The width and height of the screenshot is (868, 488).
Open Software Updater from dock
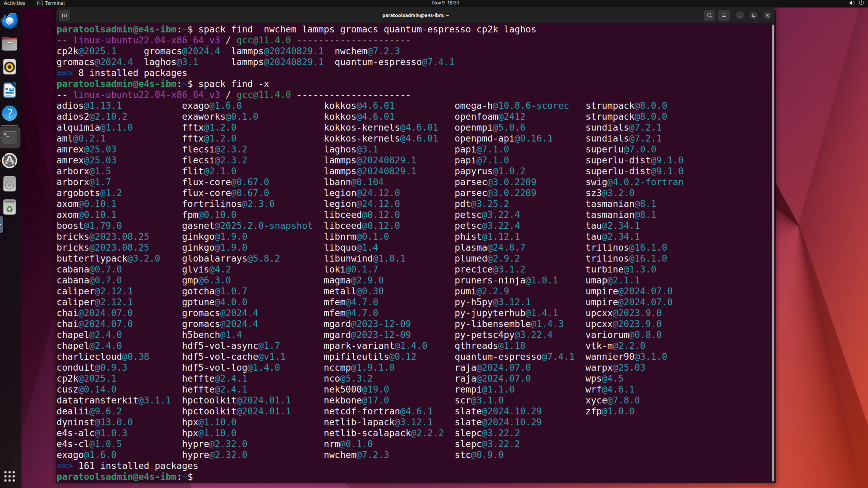(x=10, y=161)
